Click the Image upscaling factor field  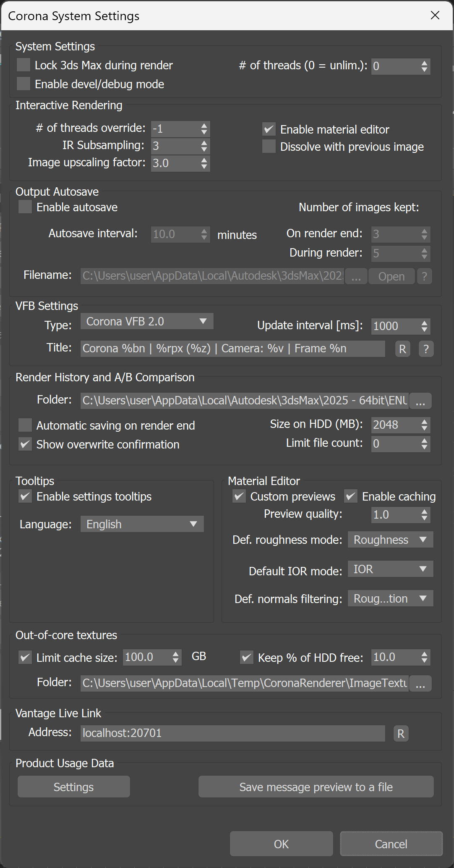click(x=175, y=163)
